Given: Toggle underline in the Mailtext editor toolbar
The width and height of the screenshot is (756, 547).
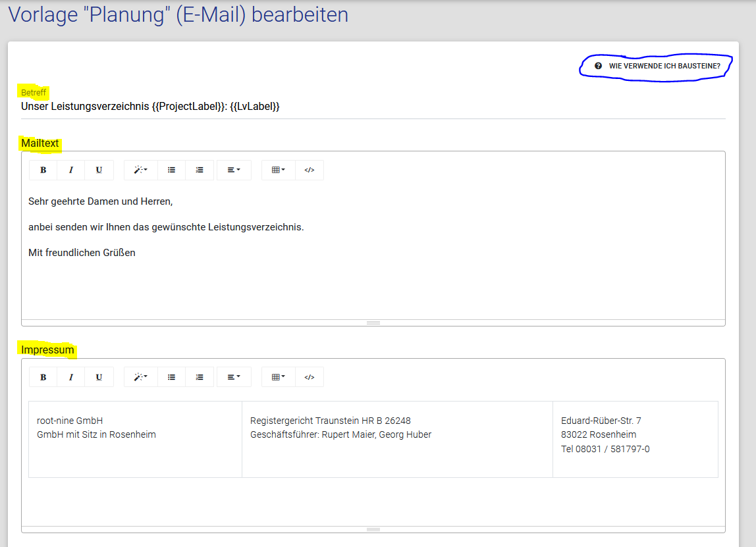Looking at the screenshot, I should coord(99,170).
